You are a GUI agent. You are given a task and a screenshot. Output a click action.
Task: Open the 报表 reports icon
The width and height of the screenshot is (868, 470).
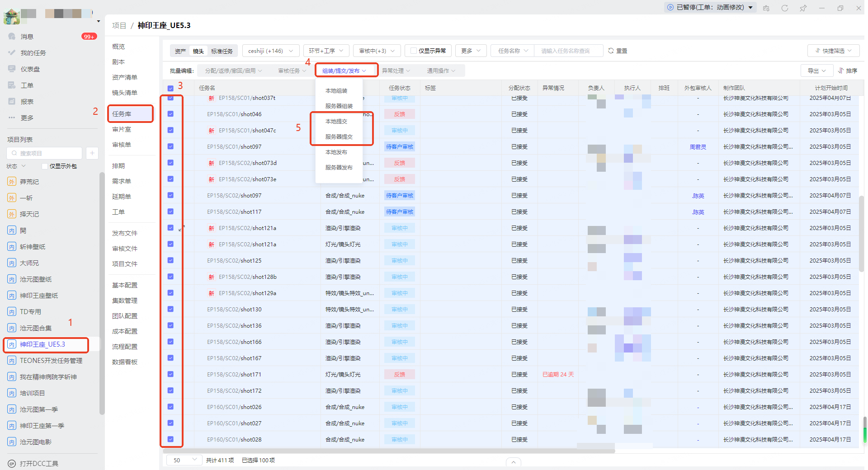[12, 102]
